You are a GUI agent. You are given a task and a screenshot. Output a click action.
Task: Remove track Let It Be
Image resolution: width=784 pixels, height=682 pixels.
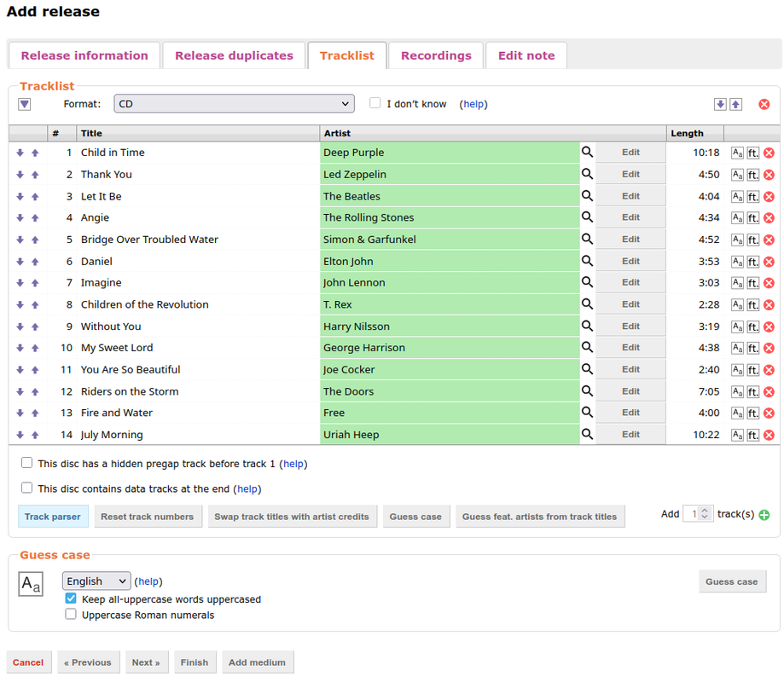point(769,197)
